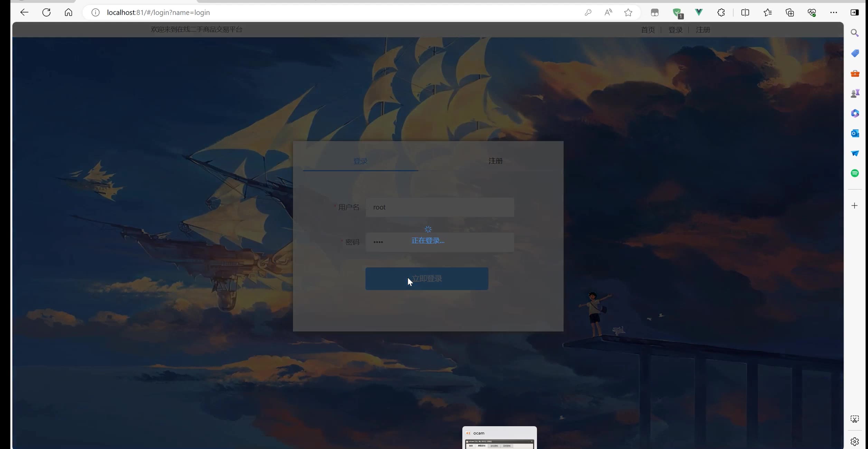The width and height of the screenshot is (868, 449).
Task: Click the 正在登录... loading text
Action: 428,241
